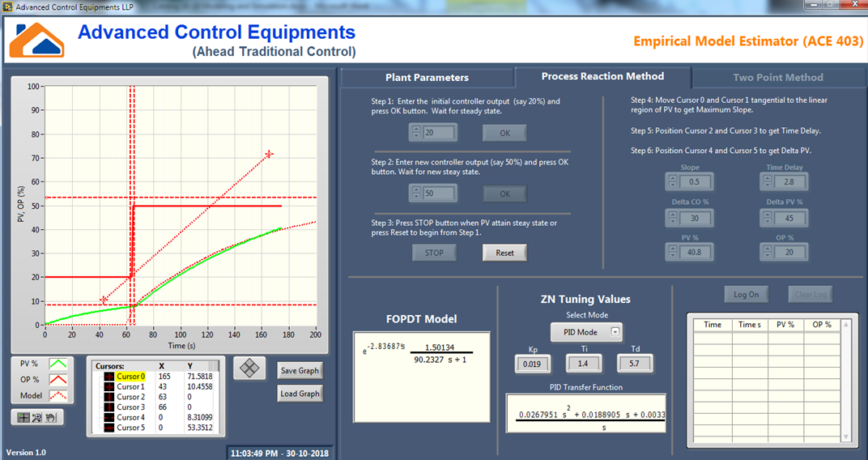
Task: Switch to the Process Reaction Method tab
Action: [x=603, y=76]
